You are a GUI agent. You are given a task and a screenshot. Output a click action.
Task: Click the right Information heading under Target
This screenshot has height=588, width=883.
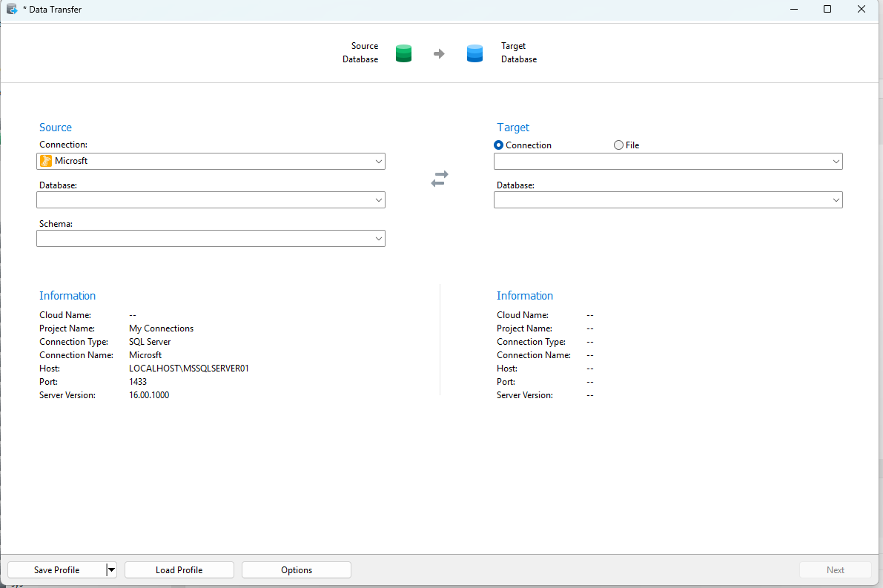click(x=525, y=296)
